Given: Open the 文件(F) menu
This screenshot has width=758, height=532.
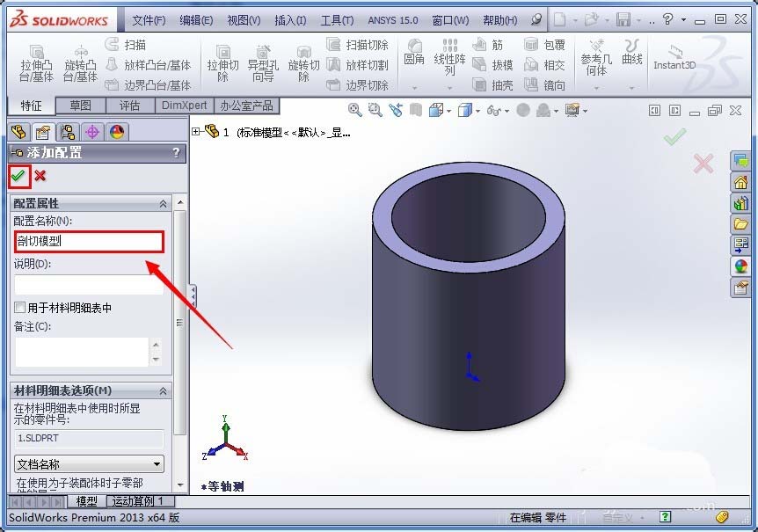Looking at the screenshot, I should (x=149, y=20).
